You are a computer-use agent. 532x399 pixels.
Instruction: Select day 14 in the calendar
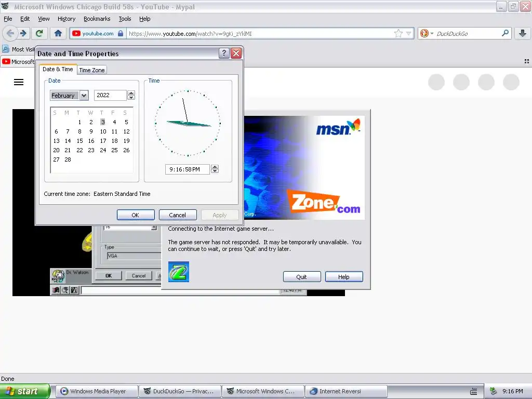pos(68,141)
